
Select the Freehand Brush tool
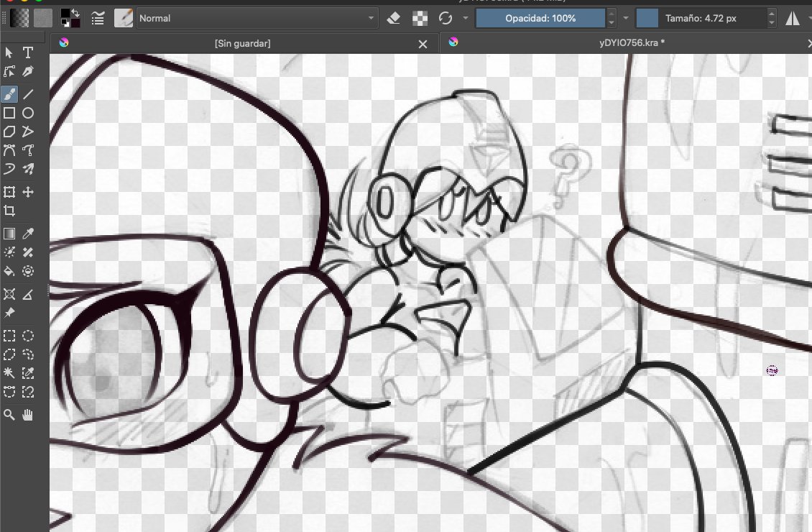click(9, 94)
